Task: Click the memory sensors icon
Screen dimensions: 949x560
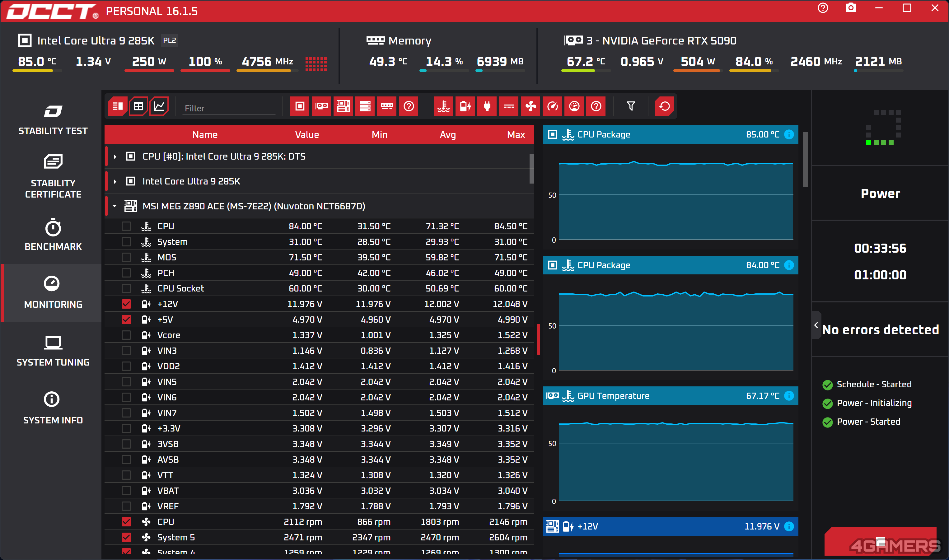Action: [x=386, y=106]
